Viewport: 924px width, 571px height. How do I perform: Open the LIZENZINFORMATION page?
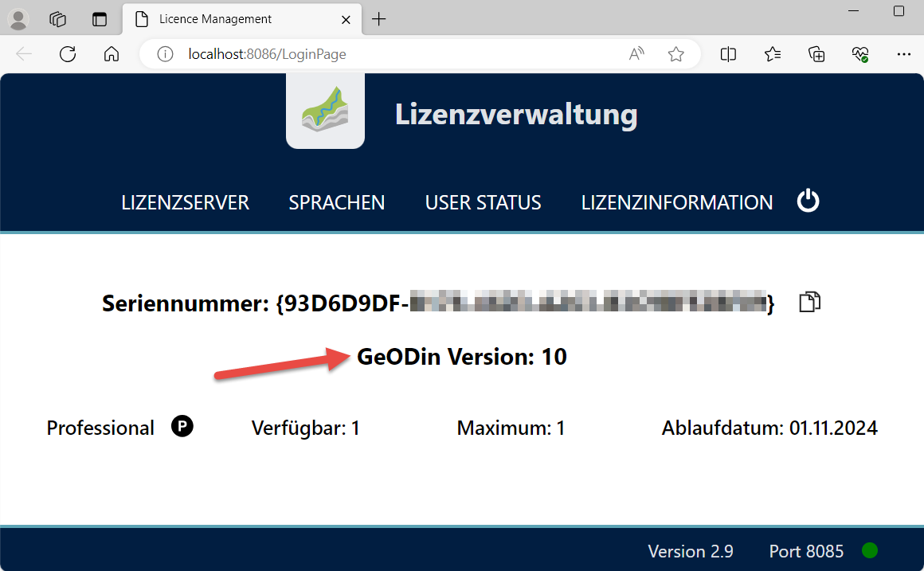tap(676, 203)
